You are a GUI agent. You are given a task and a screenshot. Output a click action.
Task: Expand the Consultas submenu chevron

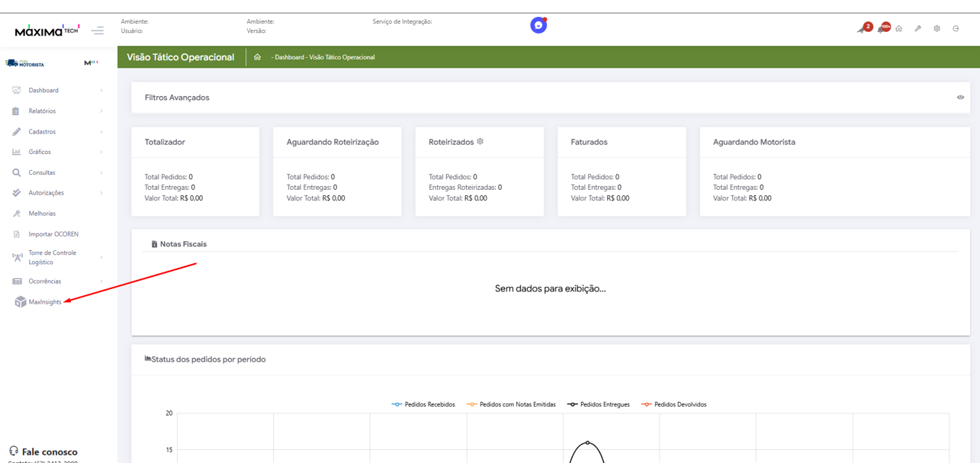pos(101,173)
